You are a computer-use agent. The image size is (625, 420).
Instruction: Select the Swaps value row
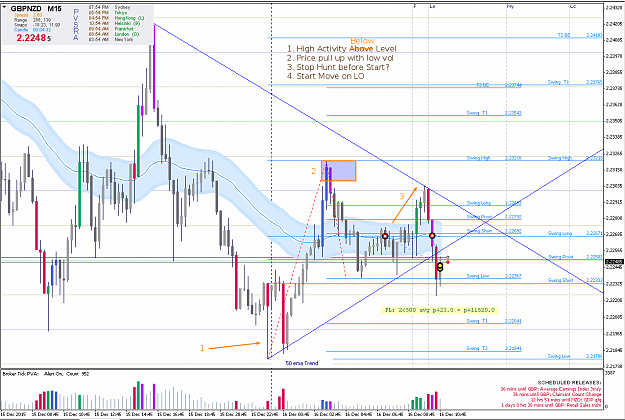point(37,25)
